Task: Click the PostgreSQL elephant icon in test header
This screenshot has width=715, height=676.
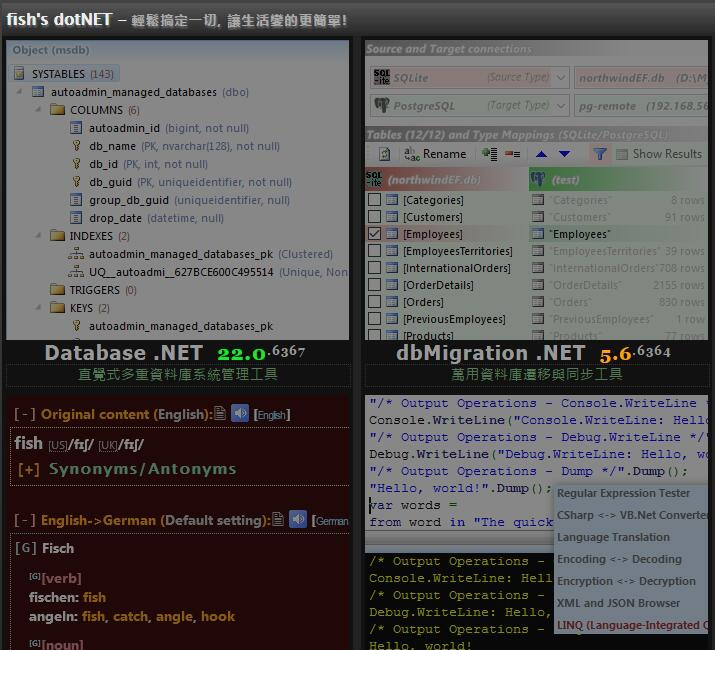Action: click(538, 179)
